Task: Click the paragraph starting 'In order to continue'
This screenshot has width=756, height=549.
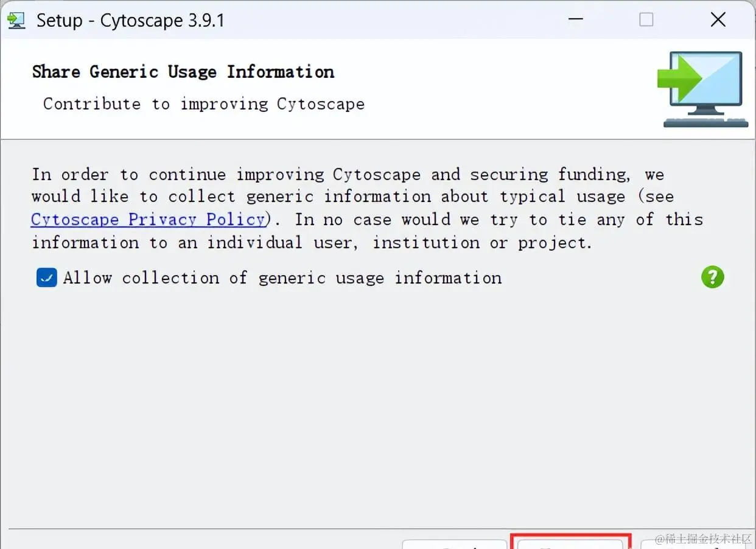Action: click(x=368, y=208)
